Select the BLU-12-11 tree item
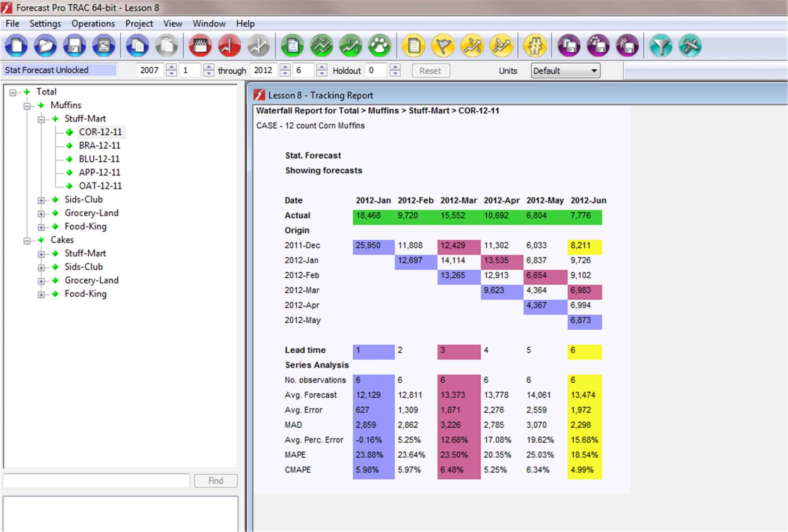This screenshot has width=788, height=532. 99,159
